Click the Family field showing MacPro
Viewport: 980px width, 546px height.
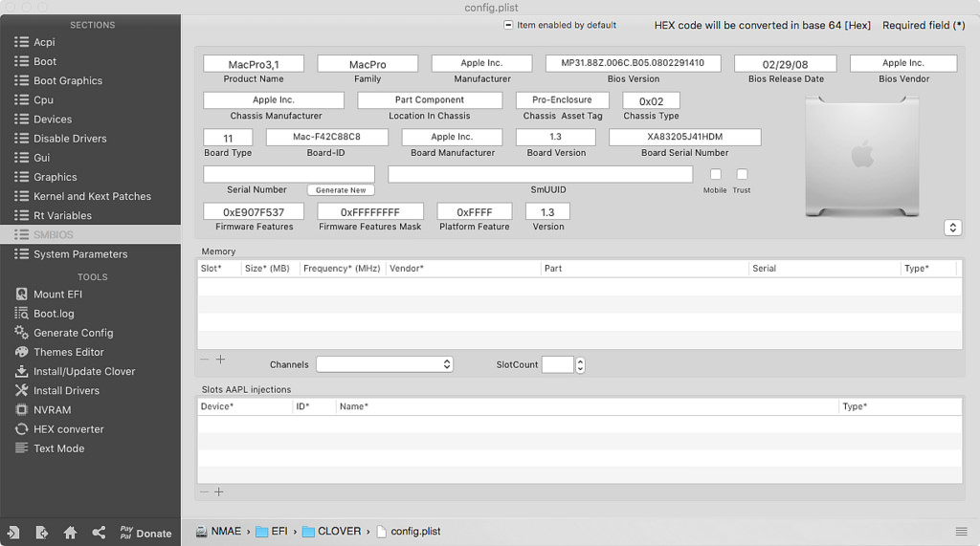point(367,64)
